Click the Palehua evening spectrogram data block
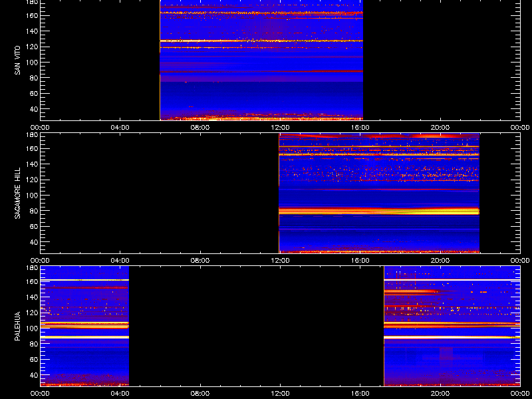532x399 pixels. tap(452, 326)
